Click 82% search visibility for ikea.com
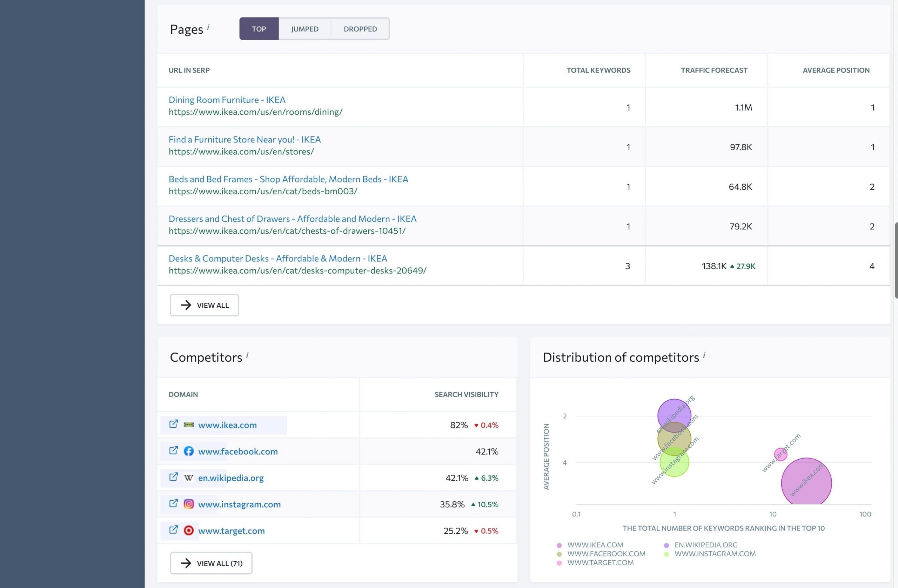This screenshot has width=898, height=588. point(459,425)
